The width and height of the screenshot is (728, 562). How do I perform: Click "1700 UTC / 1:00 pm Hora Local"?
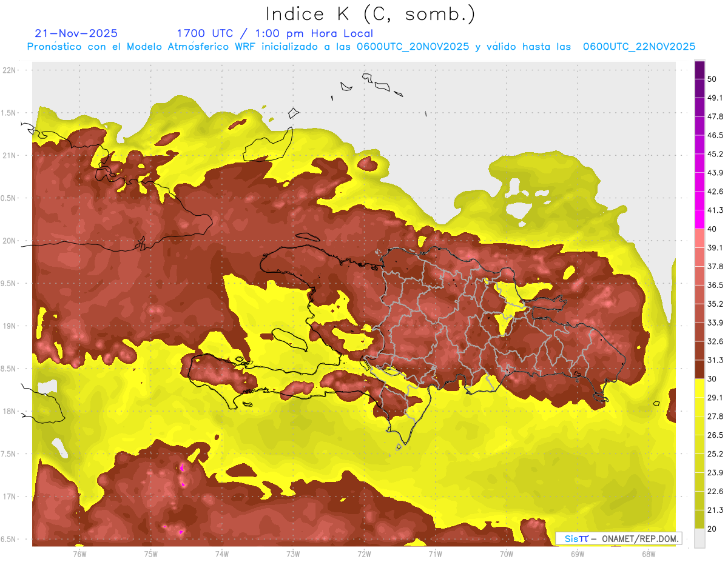tap(275, 33)
